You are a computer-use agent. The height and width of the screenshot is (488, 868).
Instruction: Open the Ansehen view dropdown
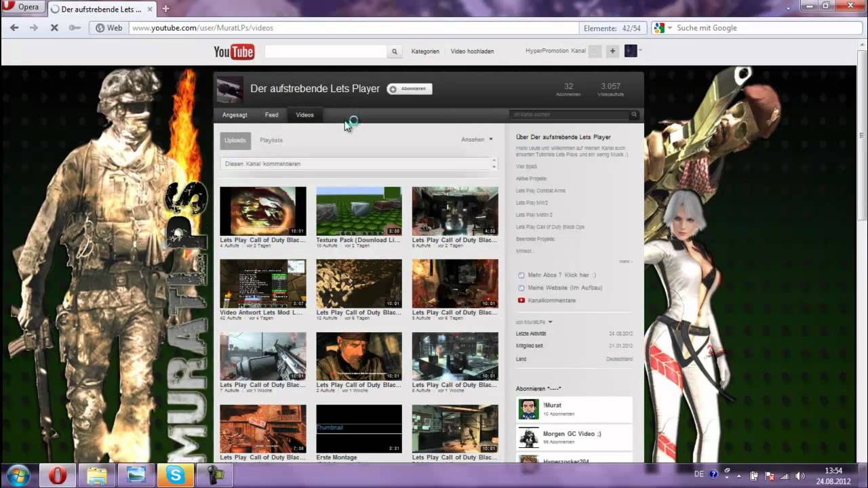click(477, 140)
